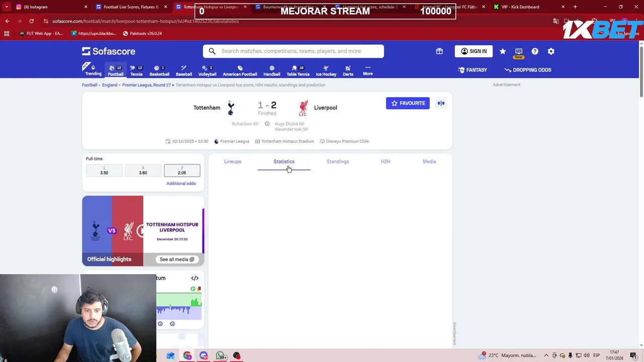
Task: Switch to the H2H tab
Action: click(385, 161)
